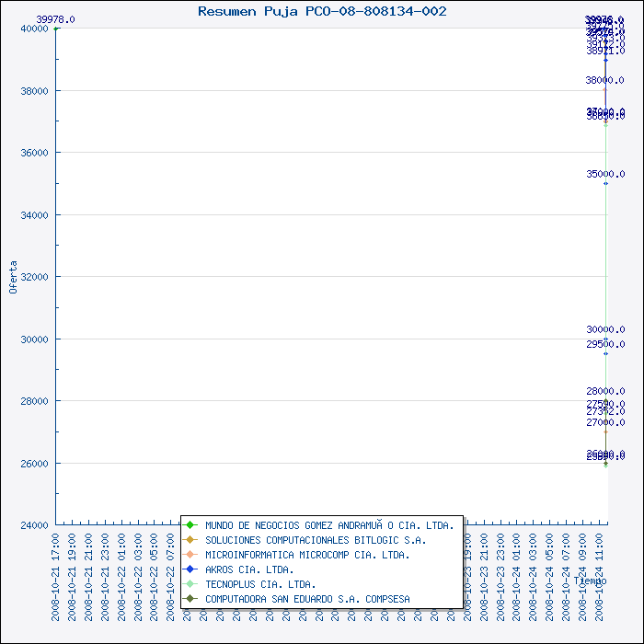
Task: Click the blue AKROS legend marker
Action: (190, 569)
